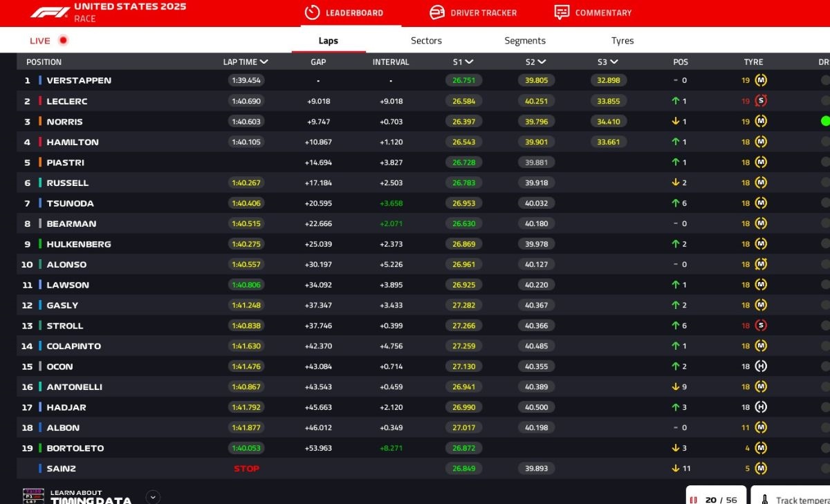Open the LAP TIME column dropdown
Image resolution: width=830 pixels, height=504 pixels.
[x=264, y=62]
